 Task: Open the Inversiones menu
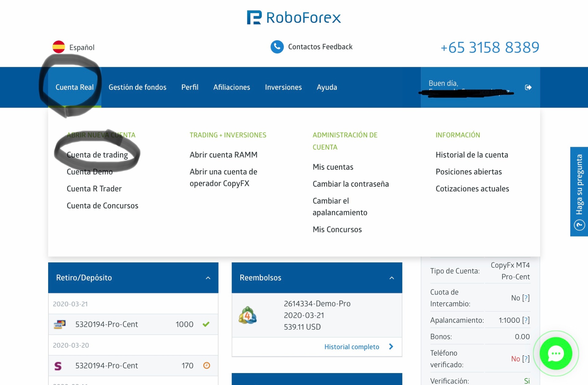283,87
